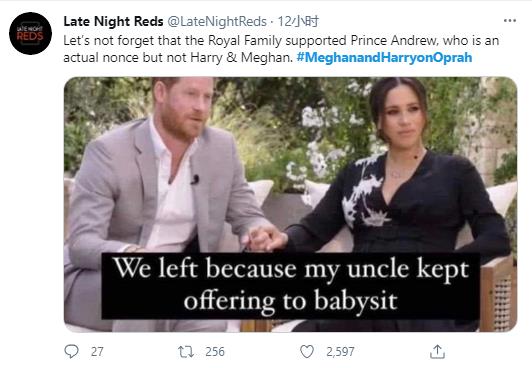Share the tweet via the upload arrow icon
Viewport: 532px width, 368px height.
[x=437, y=352]
